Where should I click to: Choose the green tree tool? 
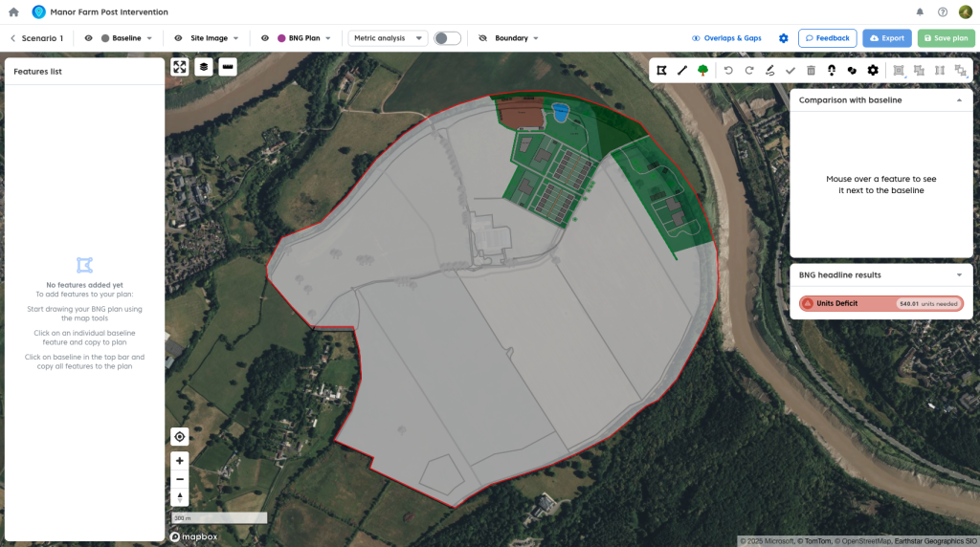[x=703, y=70]
